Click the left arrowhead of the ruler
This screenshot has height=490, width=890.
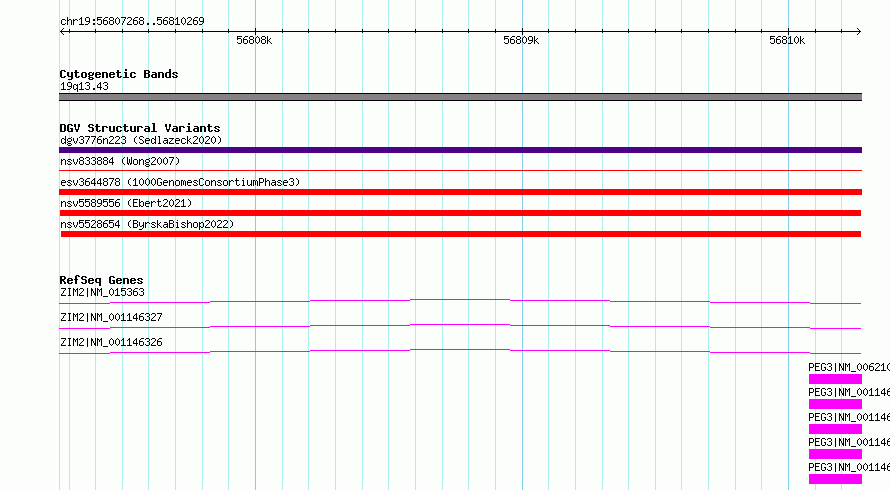tap(62, 31)
